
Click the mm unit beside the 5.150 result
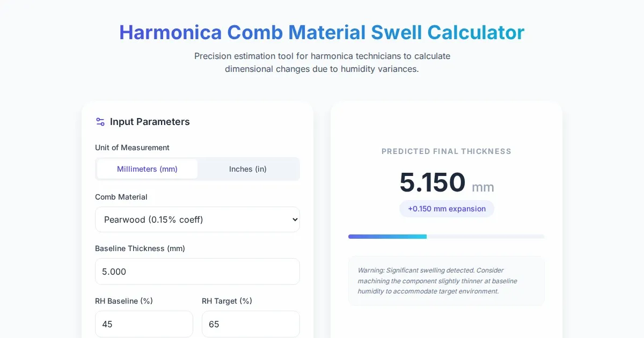483,187
